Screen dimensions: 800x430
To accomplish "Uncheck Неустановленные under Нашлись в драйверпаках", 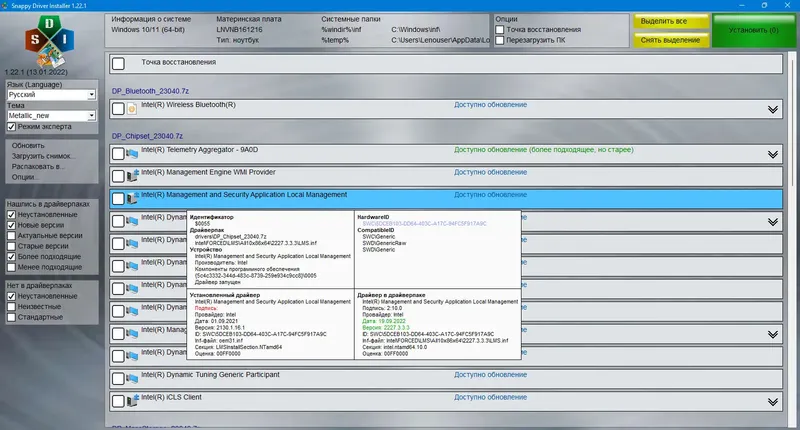I will point(11,215).
